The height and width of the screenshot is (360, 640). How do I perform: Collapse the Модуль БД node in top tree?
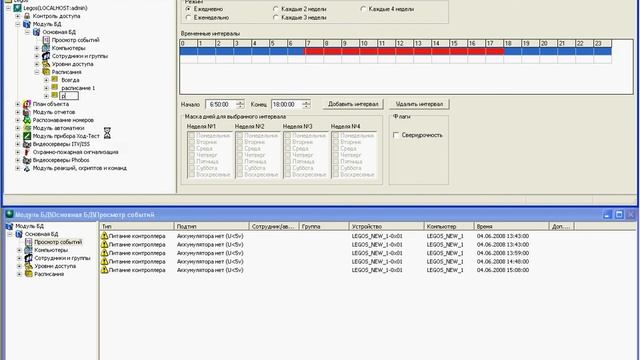pyautogui.click(x=18, y=24)
